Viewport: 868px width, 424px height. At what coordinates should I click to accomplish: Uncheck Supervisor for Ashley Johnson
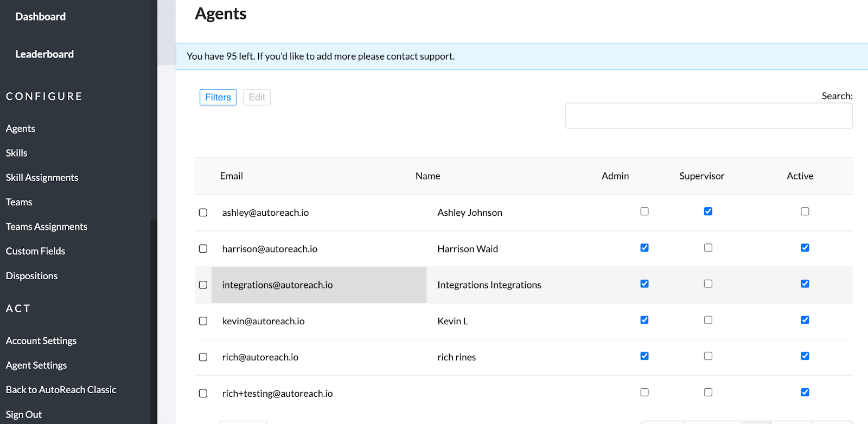[x=708, y=211]
